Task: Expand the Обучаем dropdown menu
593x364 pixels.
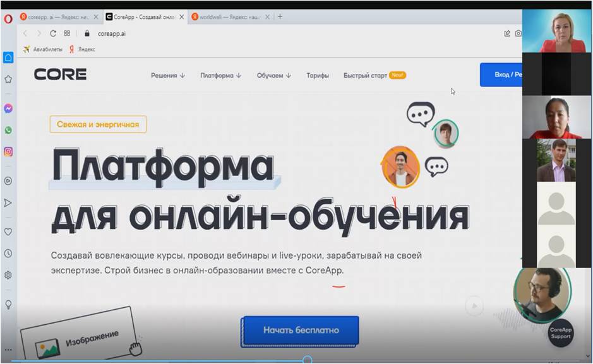Action: point(274,76)
